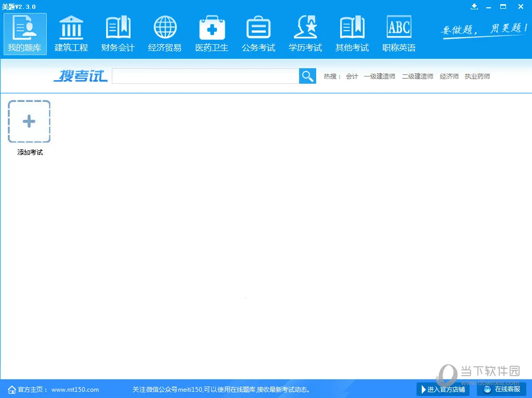The width and height of the screenshot is (532, 398).
Task: Open the 职称英语 ABC category
Action: pos(398,33)
